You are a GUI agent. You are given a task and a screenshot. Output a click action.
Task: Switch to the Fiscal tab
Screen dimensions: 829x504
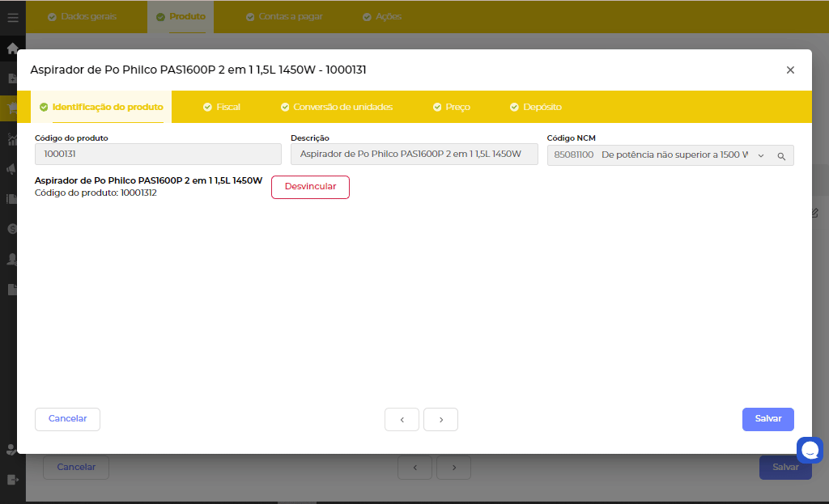pos(221,107)
